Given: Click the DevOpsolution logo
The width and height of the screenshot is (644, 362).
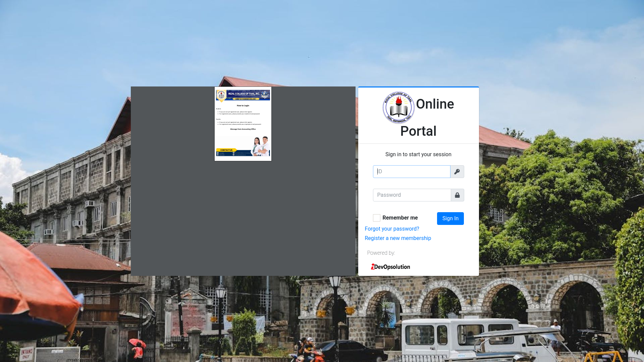Looking at the screenshot, I should pyautogui.click(x=390, y=267).
